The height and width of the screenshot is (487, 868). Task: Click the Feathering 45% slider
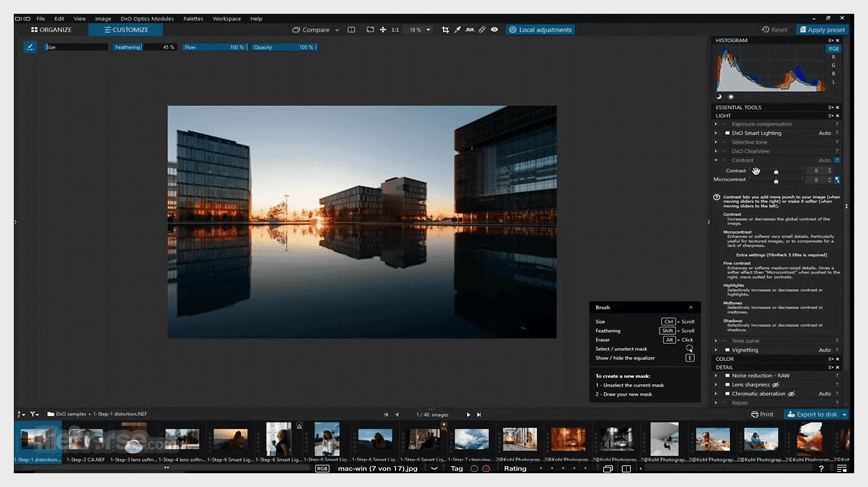tap(145, 47)
